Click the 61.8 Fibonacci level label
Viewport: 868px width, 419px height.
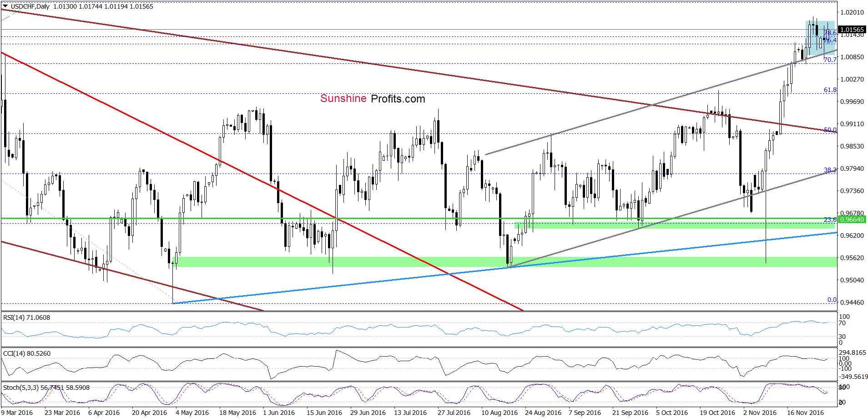[x=830, y=90]
